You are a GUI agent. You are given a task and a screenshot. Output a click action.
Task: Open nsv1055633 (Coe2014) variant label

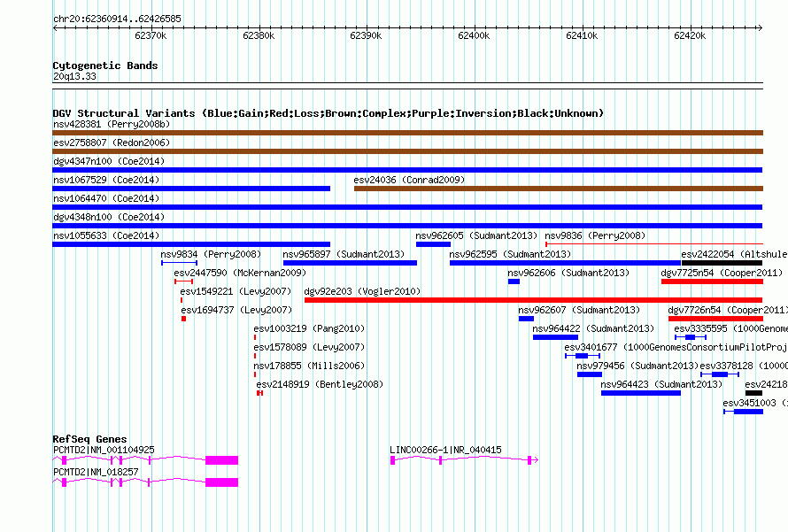coord(106,235)
